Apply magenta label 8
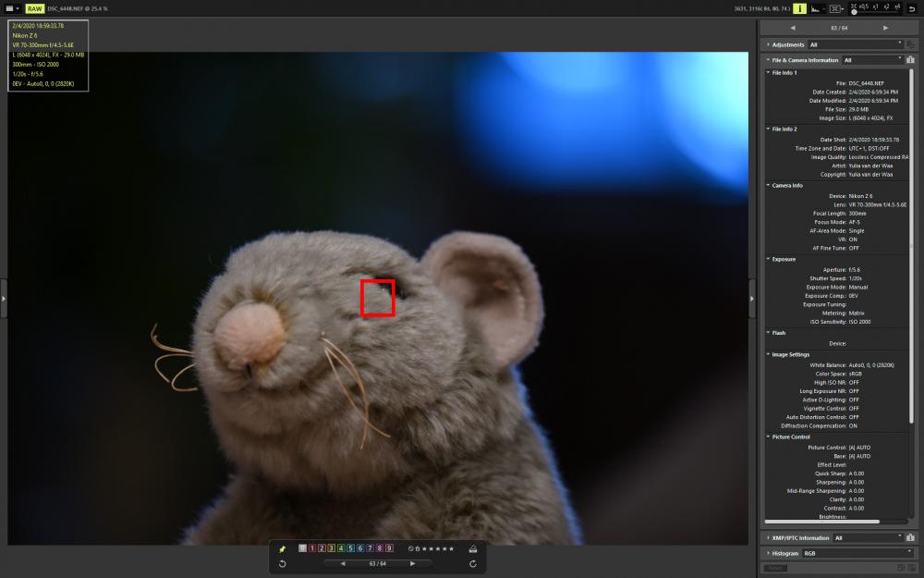Viewport: 924px width, 578px height. (380, 548)
